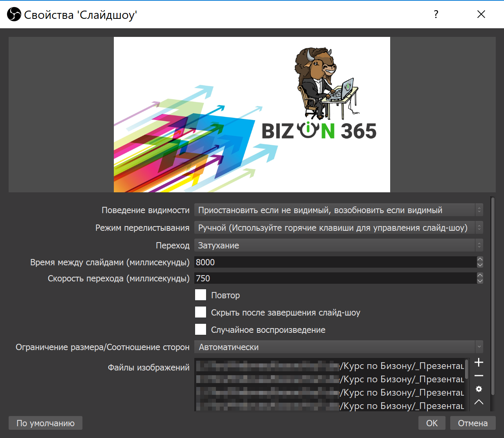Click the help question mark icon
This screenshot has height=438, width=504.
436,15
